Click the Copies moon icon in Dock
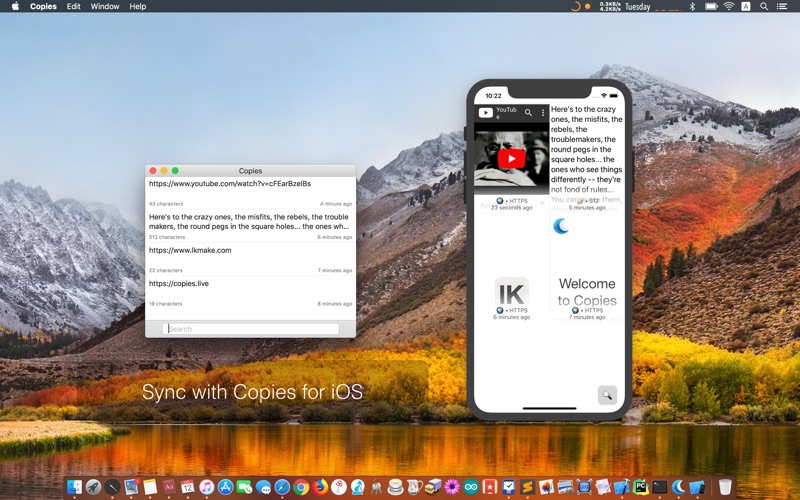 coord(678,487)
